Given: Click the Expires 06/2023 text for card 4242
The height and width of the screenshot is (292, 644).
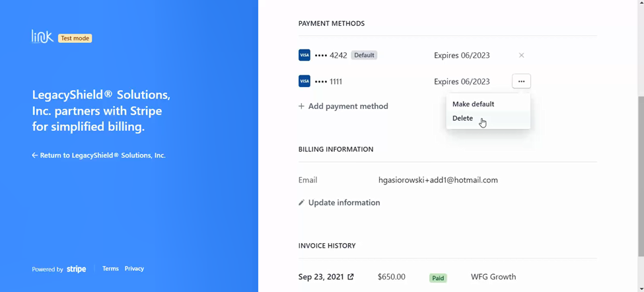Looking at the screenshot, I should tap(462, 55).
